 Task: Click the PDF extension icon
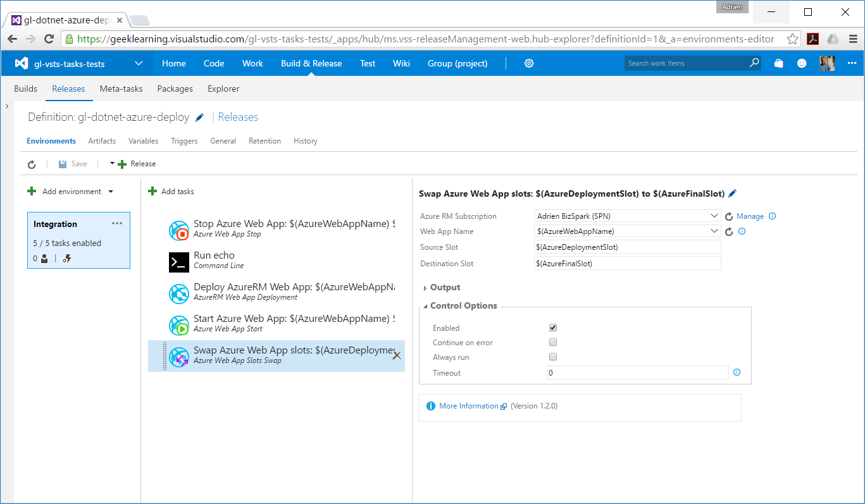813,39
